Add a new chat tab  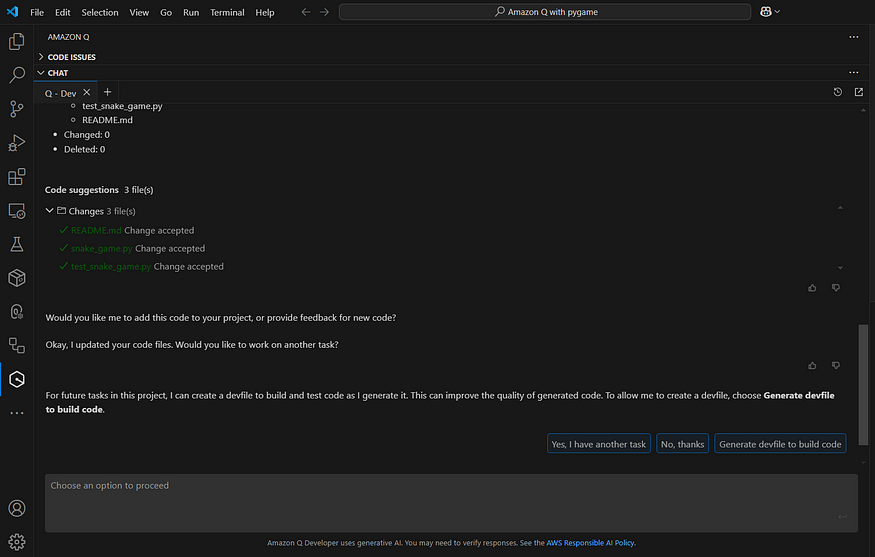108,92
